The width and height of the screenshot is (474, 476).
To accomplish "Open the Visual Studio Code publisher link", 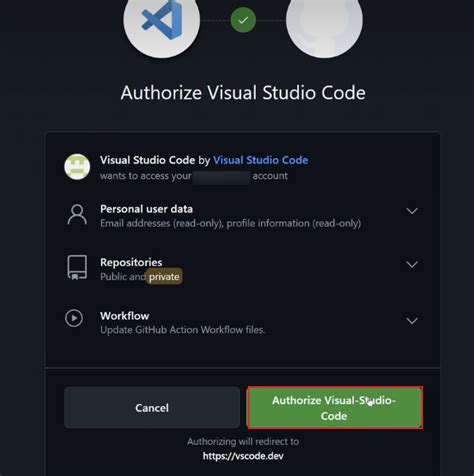I will (261, 160).
